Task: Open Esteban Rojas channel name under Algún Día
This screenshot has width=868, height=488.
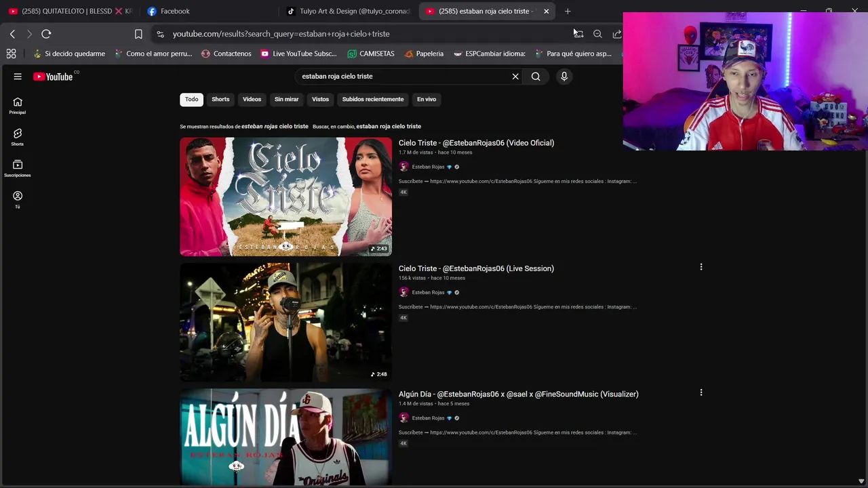Action: click(x=428, y=418)
